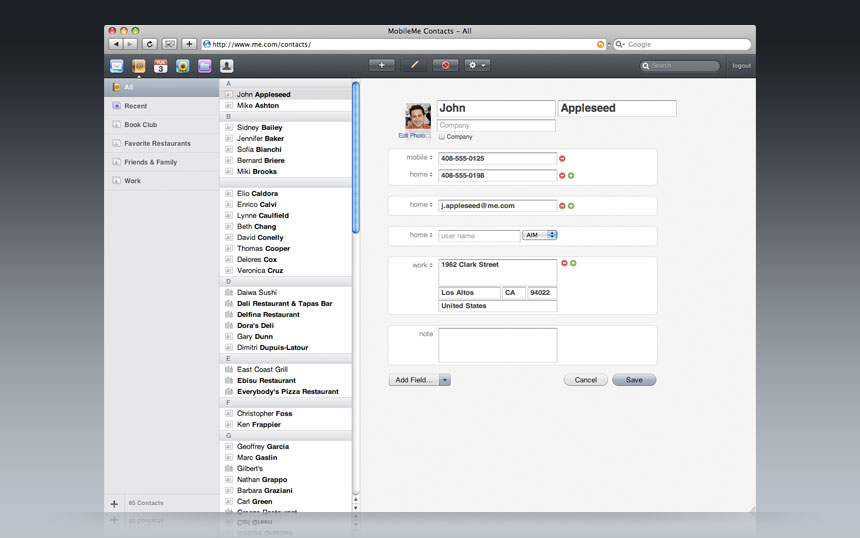Viewport: 860px width, 538px height.
Task: Change the home phone label type
Action: 421,174
